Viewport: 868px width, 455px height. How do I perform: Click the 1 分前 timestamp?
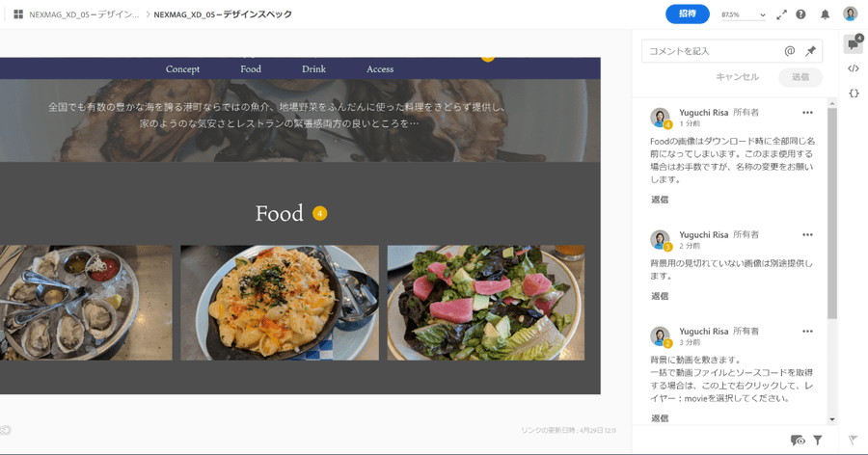(690, 123)
